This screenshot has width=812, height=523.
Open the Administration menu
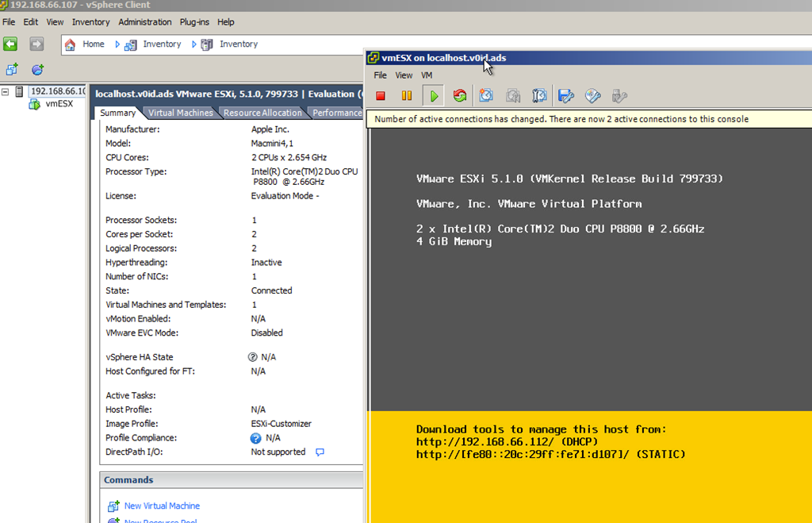click(145, 22)
